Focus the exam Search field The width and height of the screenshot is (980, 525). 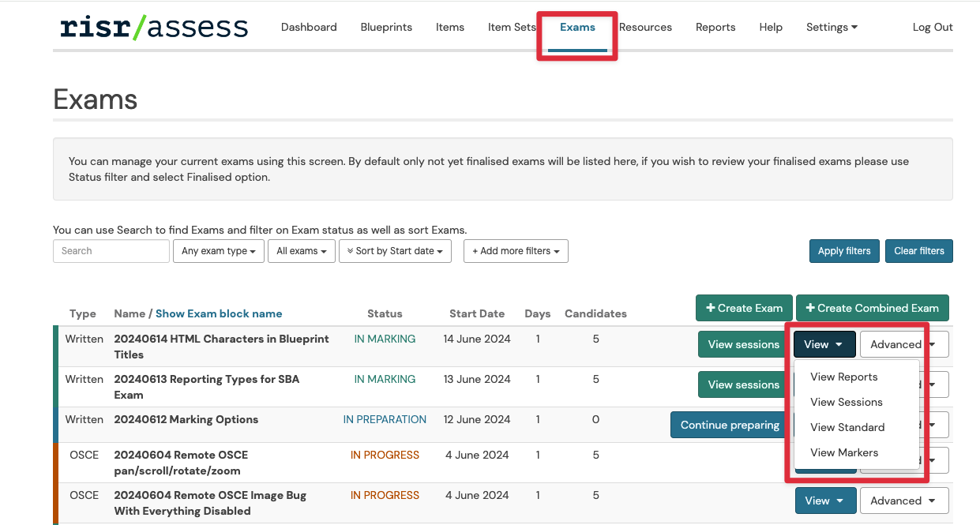click(x=111, y=251)
